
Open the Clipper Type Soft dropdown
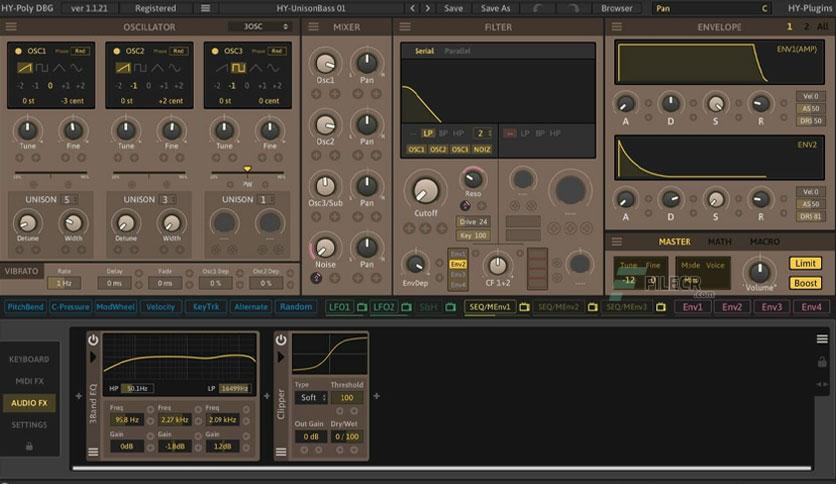click(311, 398)
